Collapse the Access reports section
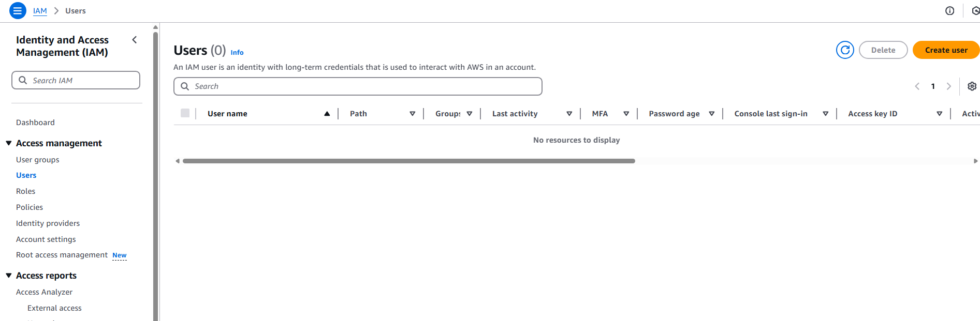 [x=9, y=276]
